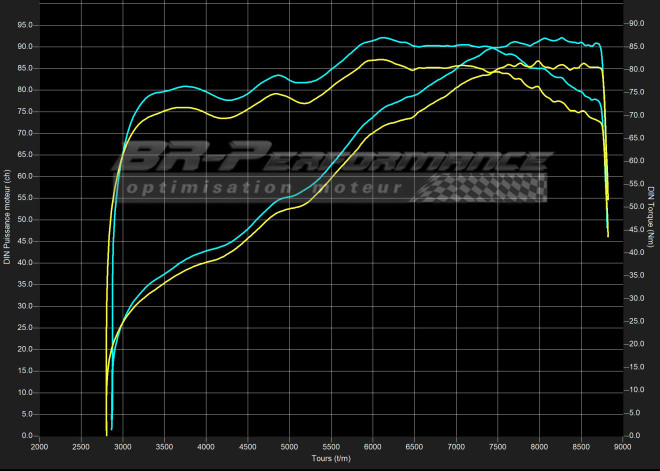Click the 90.0 tick on the right axis
This screenshot has width=660, height=471.
tap(636, 24)
